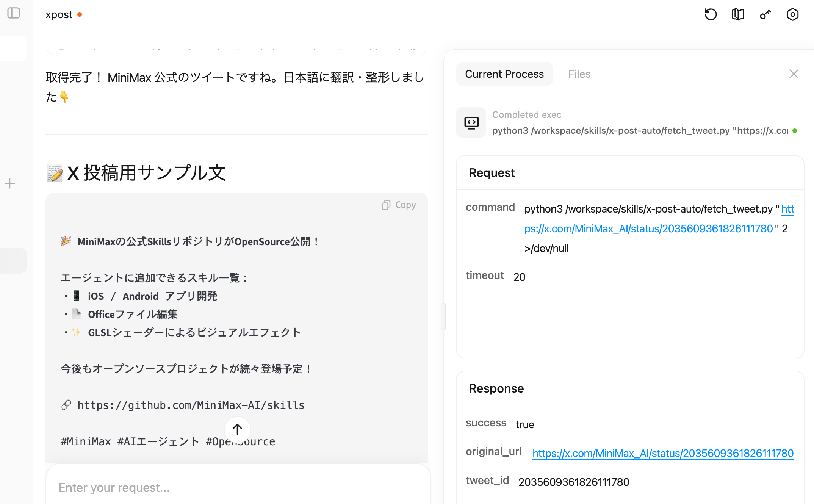Open the original_url tweet link
The image size is (814, 504).
point(662,453)
